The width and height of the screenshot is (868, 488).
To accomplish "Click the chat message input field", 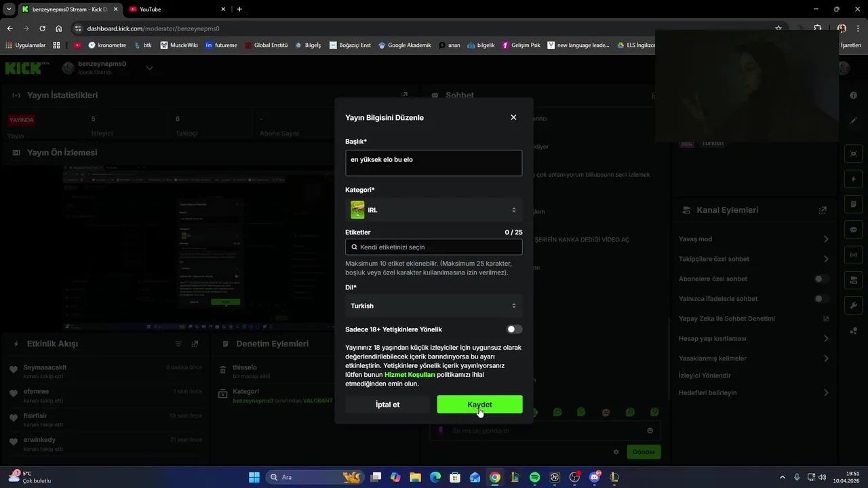I will [x=545, y=430].
